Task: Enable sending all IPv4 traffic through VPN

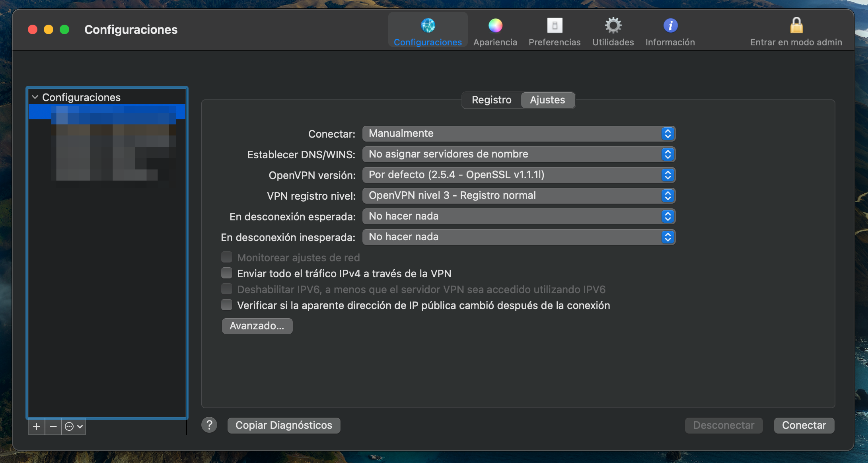Action: [x=227, y=273]
